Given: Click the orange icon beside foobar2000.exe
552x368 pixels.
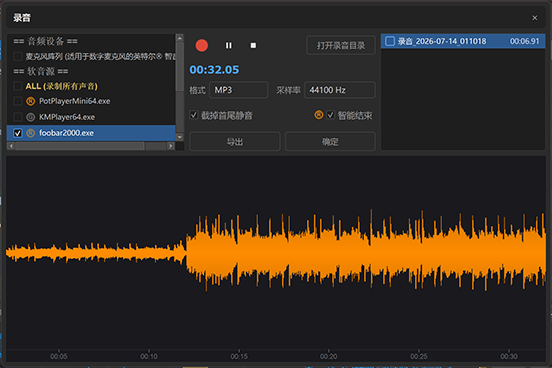Looking at the screenshot, I should click(x=31, y=133).
